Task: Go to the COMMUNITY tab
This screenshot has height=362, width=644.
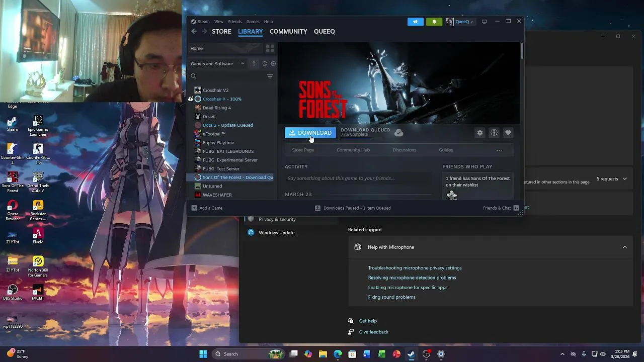Action: pos(288,31)
